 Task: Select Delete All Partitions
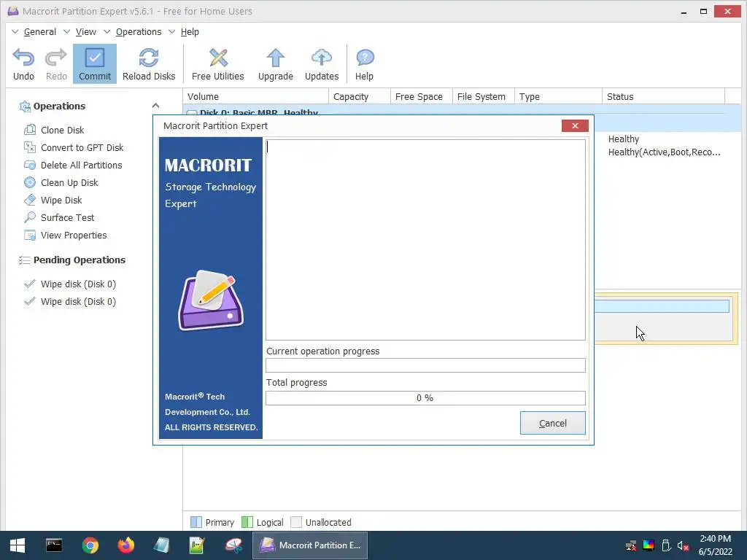click(x=82, y=166)
